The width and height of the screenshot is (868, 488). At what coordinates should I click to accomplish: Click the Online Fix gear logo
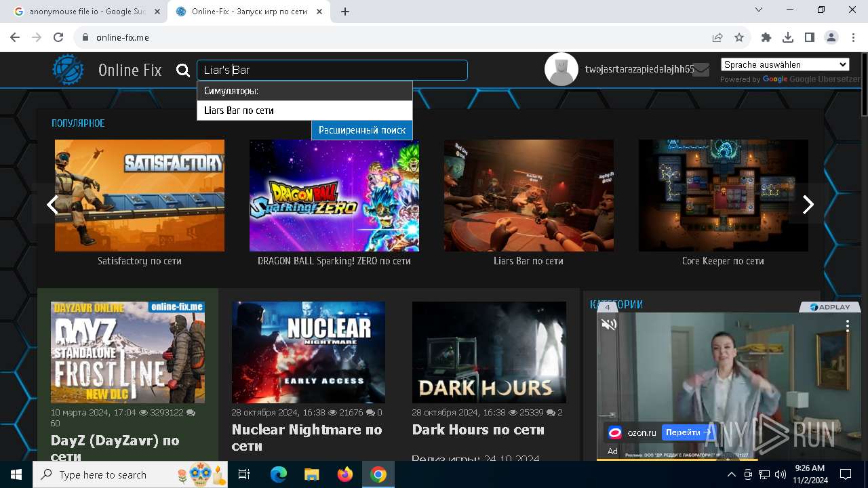68,70
